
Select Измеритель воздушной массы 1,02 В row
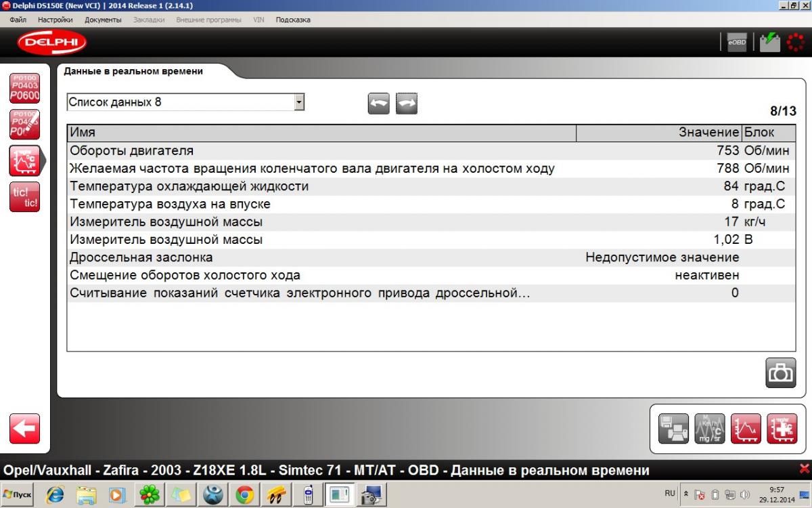(x=431, y=239)
